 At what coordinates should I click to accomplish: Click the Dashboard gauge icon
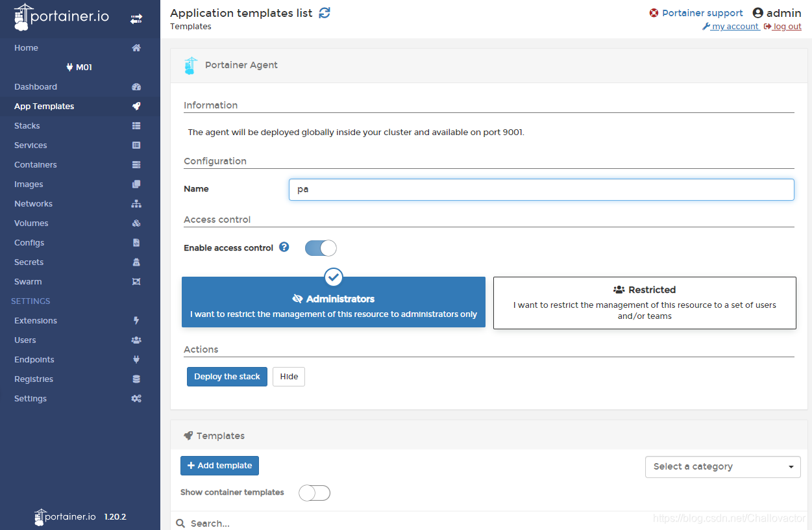(x=136, y=86)
